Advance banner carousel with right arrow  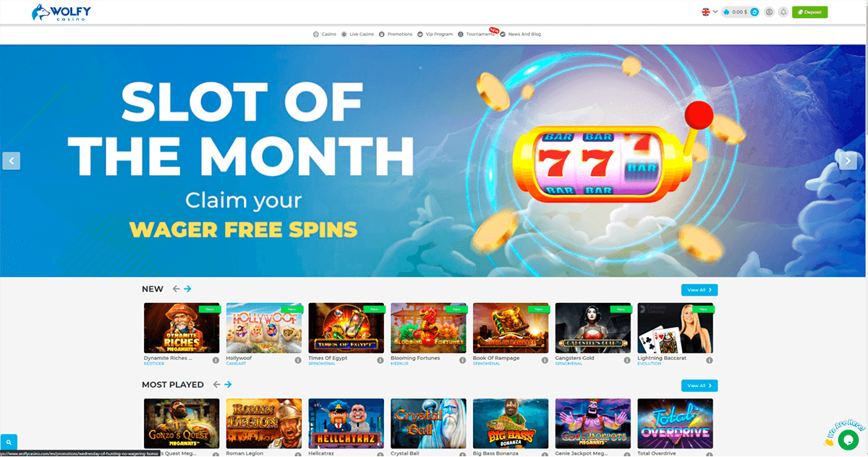tap(848, 161)
